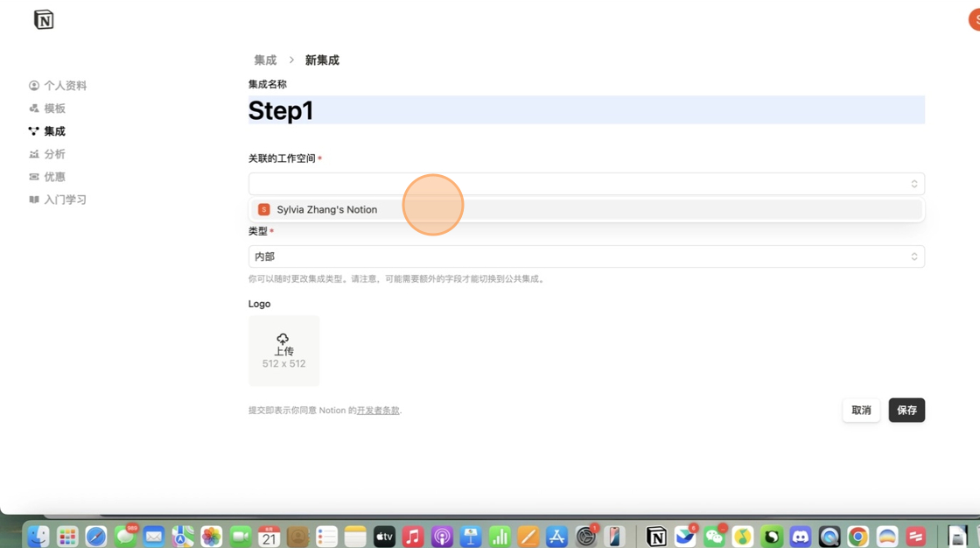Open Google Chrome from the Dock
This screenshot has width=980, height=548.
[x=858, y=536]
